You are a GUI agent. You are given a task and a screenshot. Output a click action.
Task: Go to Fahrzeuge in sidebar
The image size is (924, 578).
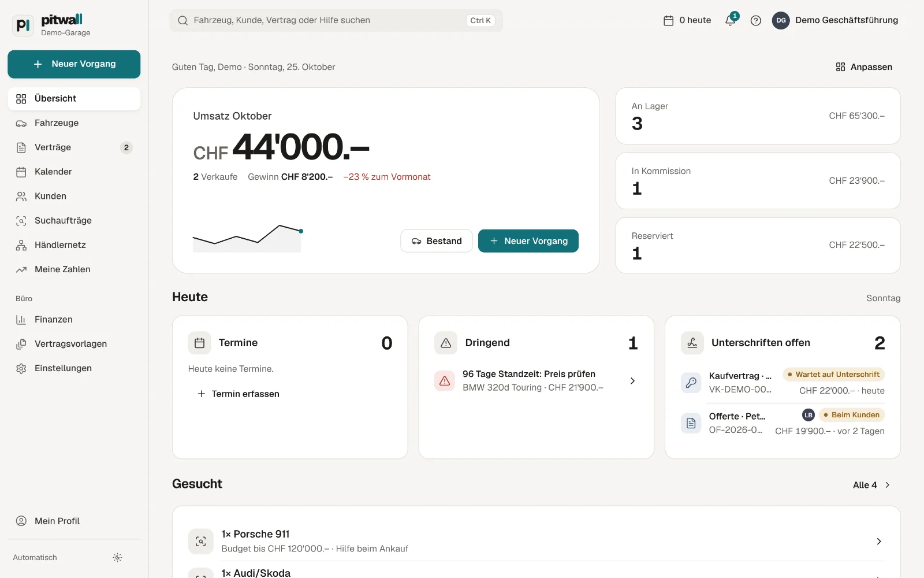[74, 123]
